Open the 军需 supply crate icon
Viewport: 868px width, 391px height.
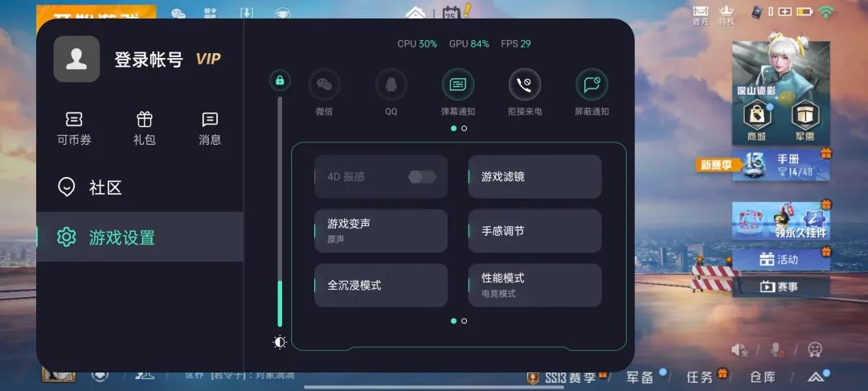click(805, 121)
